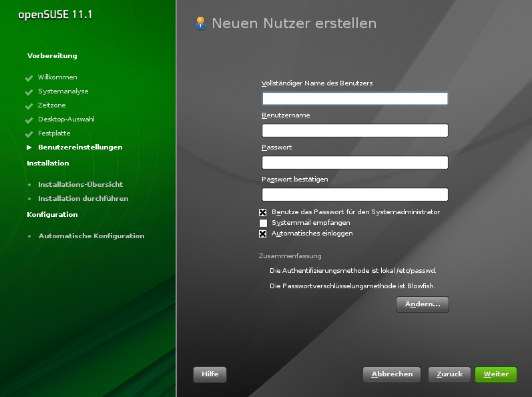Click the arrow icon beside Benutzereinstellungen

29,147
